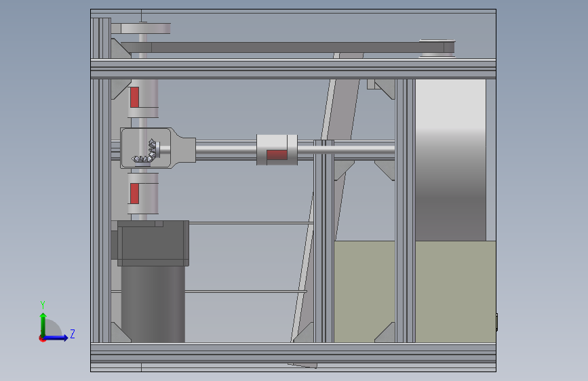Click the blue Z axis arrow of triad
Viewport: 588px width, 381px height.
tap(56, 338)
